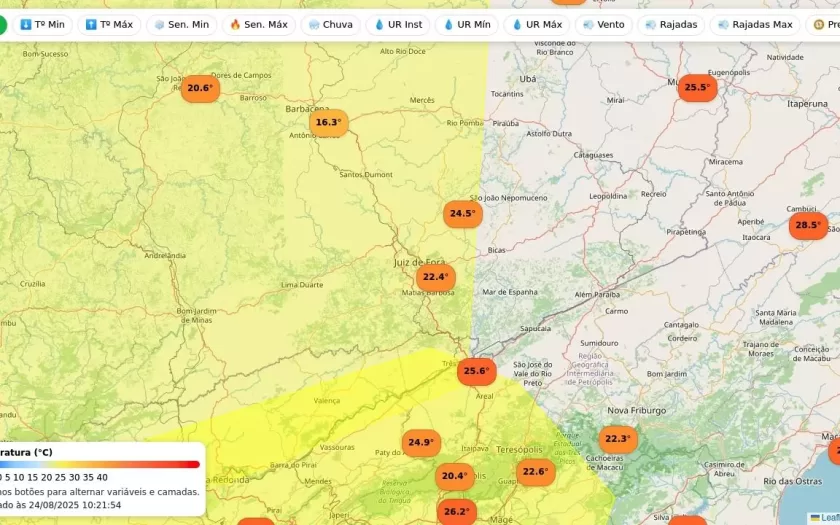Click the temperature legend color gradient bar

click(100, 464)
